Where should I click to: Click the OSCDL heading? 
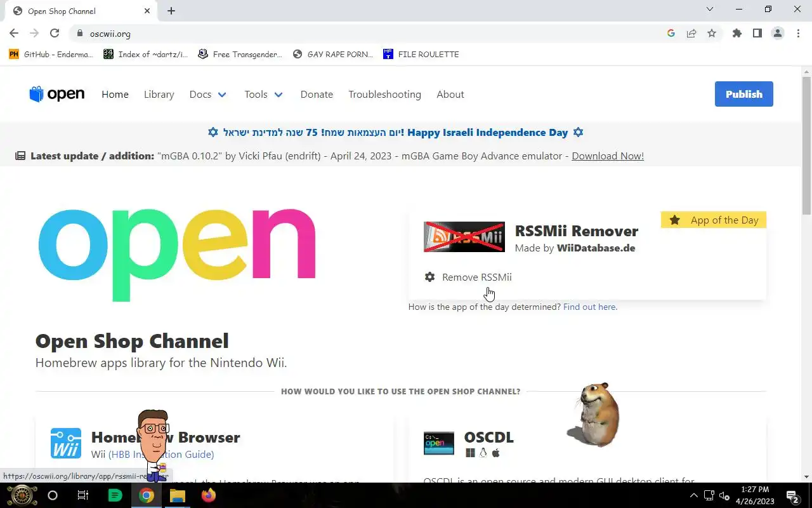[488, 437]
